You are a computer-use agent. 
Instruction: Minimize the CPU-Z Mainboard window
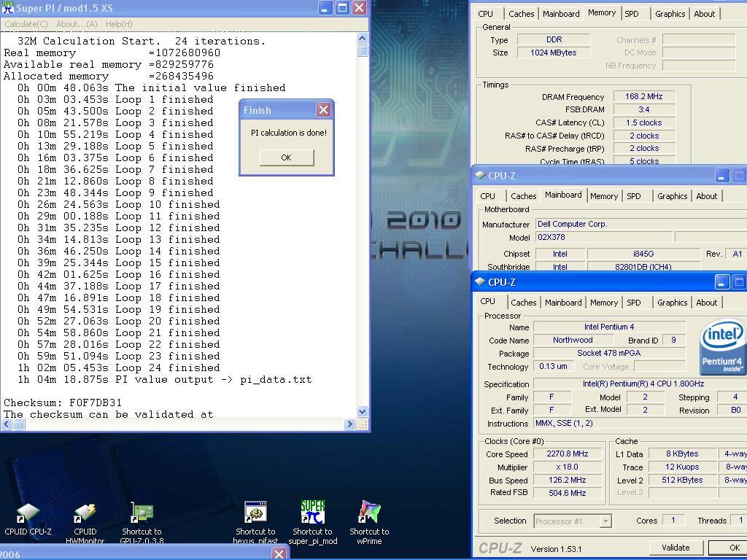pos(721,176)
